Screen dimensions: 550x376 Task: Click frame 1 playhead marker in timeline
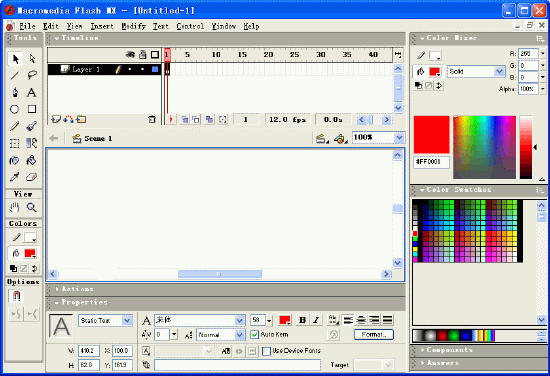[x=167, y=55]
